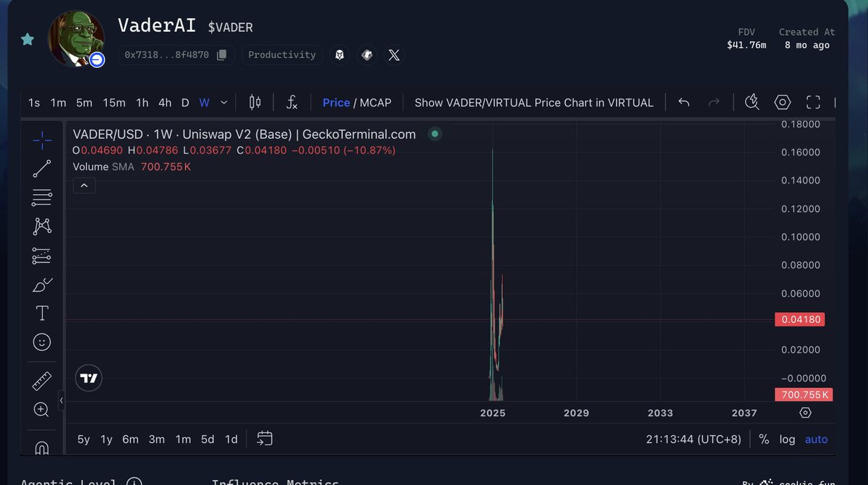Click the VADER/USD symbol title
868x485 pixels.
pos(244,134)
